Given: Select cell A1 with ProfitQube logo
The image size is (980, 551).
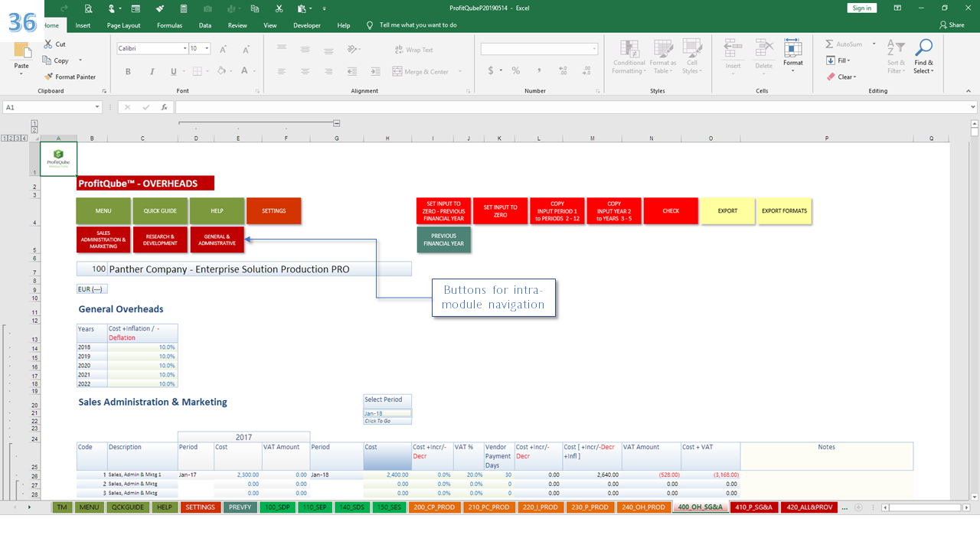Looking at the screenshot, I should tap(58, 158).
